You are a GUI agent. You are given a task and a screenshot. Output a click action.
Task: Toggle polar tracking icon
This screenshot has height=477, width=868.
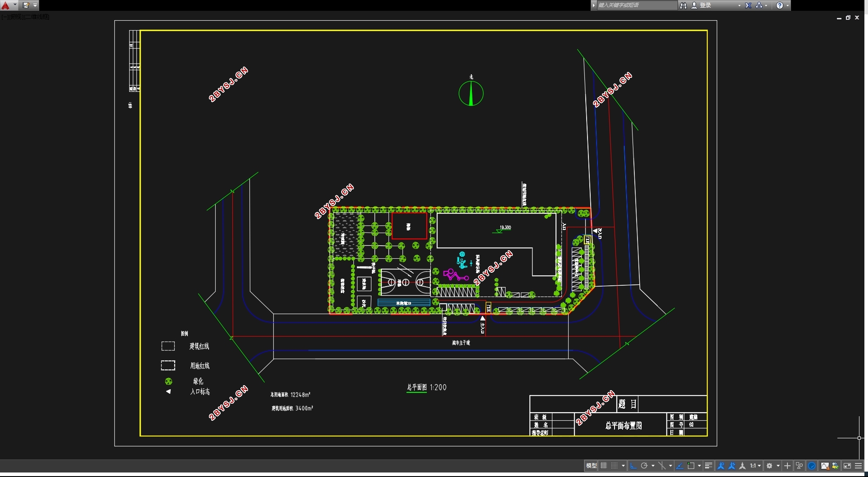[644, 466]
